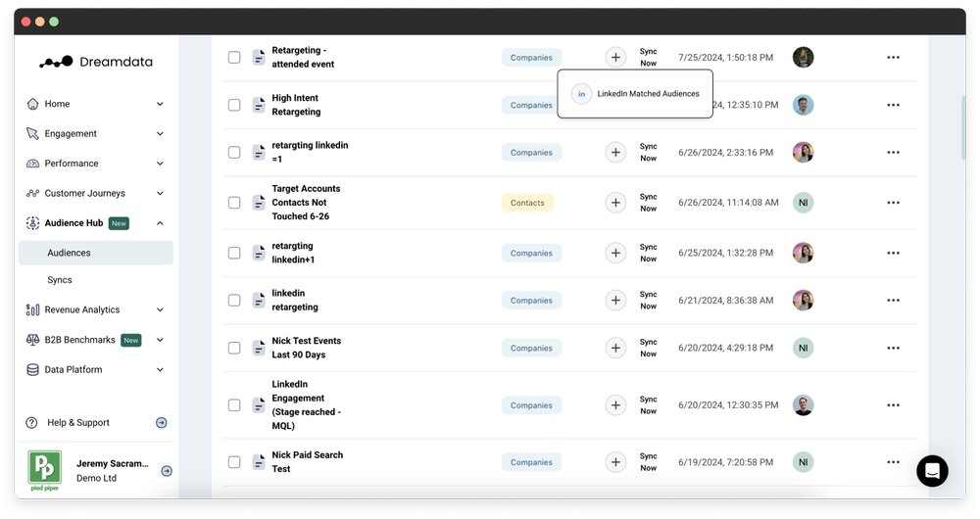Open more options for retargting linkedin =1
Viewport: 980px width, 519px height.
(x=893, y=153)
